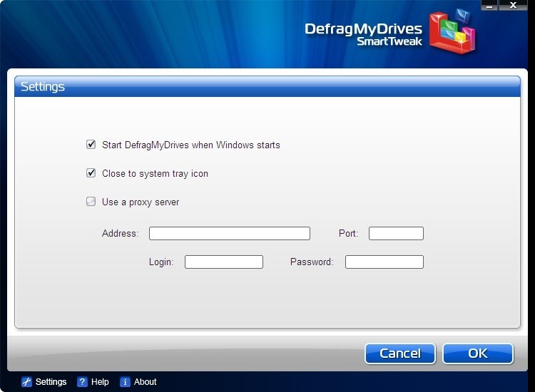Screen dimensions: 535x392
Task: Click the proxy Address input field
Action: tap(229, 233)
